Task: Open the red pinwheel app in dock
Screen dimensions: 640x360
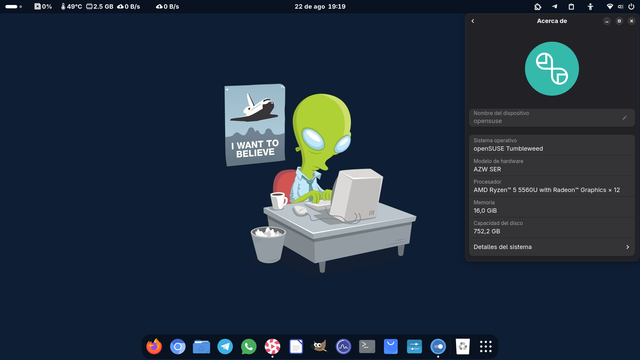Action: tap(272, 347)
